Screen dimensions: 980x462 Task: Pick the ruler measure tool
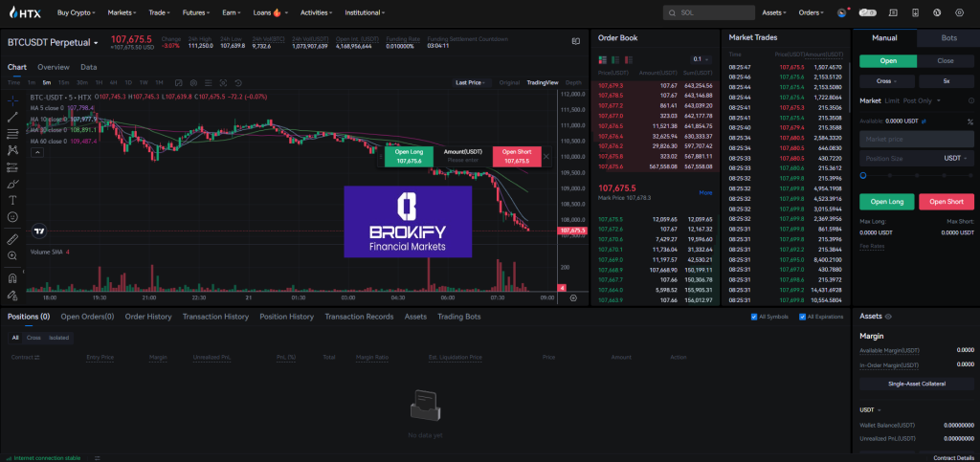(x=13, y=239)
